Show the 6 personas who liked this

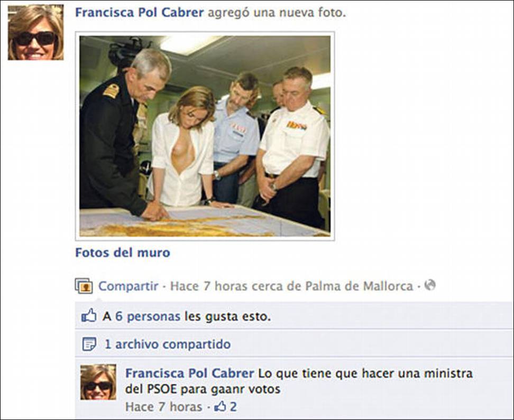pos(148,317)
